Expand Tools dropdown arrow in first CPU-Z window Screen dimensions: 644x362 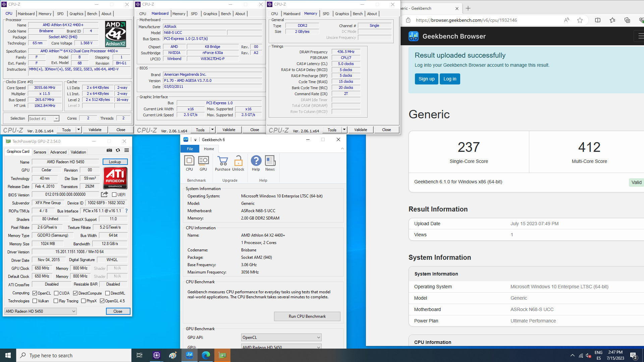pos(78,130)
